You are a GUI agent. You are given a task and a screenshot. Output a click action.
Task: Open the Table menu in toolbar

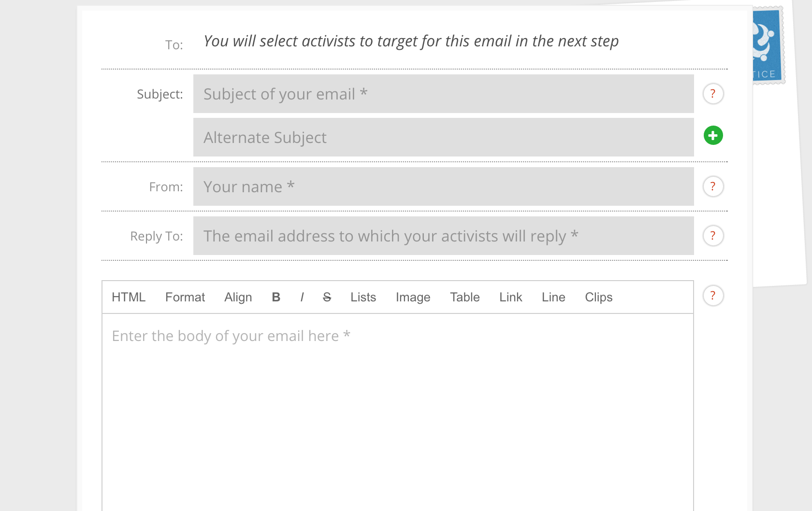point(464,297)
